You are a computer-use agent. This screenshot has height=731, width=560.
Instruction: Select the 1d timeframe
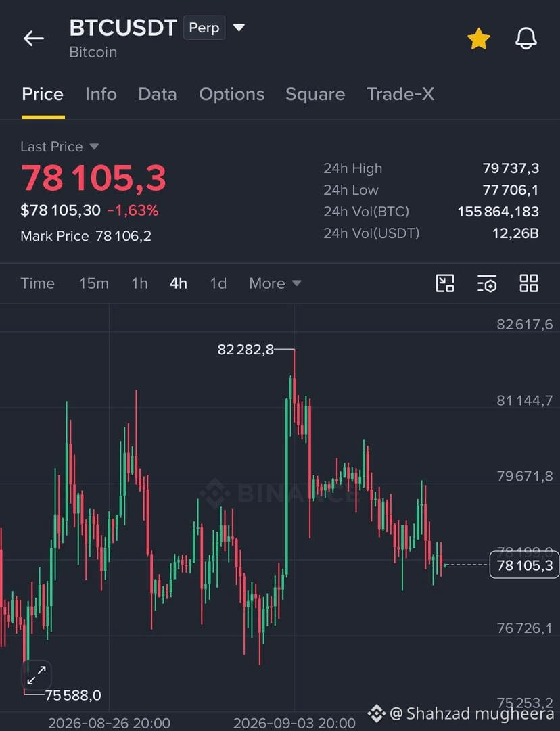[x=218, y=283]
